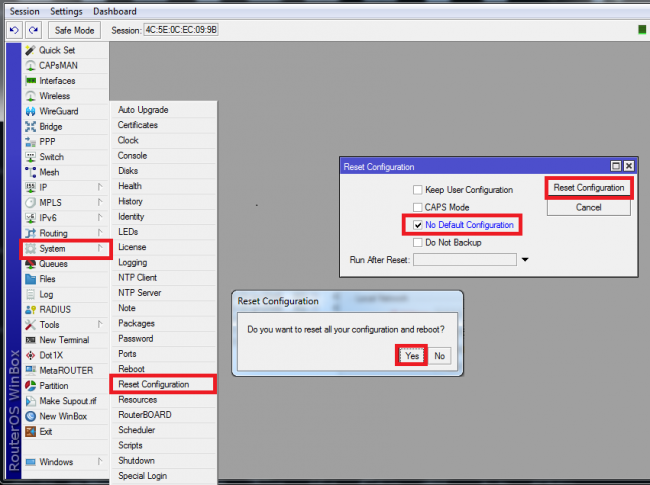Select Password in System submenu

coord(163,339)
